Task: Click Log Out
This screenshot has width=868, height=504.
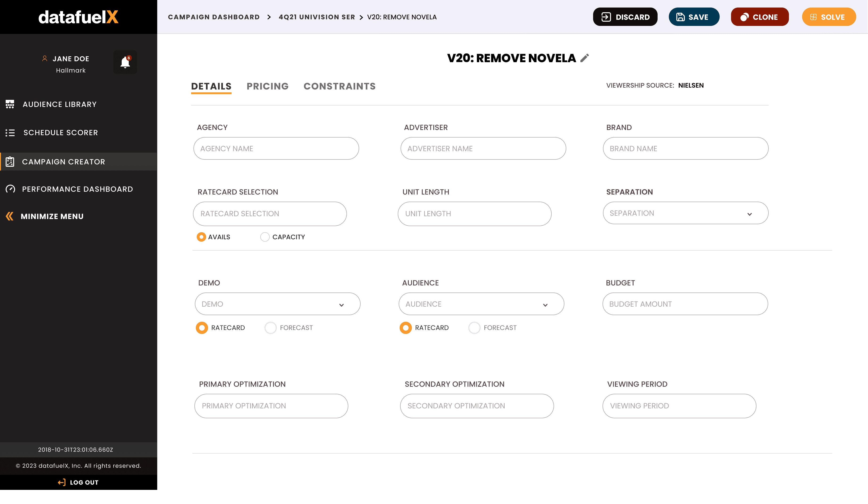Action: [x=79, y=482]
